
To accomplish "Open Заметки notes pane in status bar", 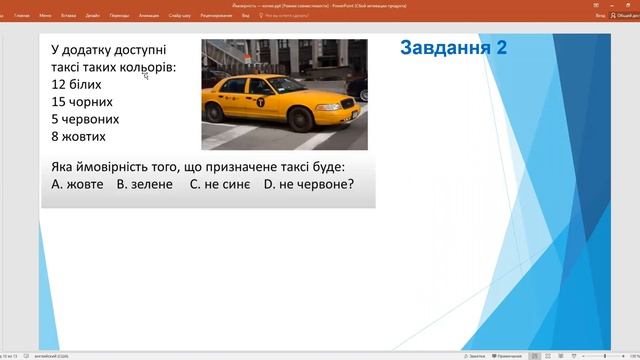I will 474,356.
